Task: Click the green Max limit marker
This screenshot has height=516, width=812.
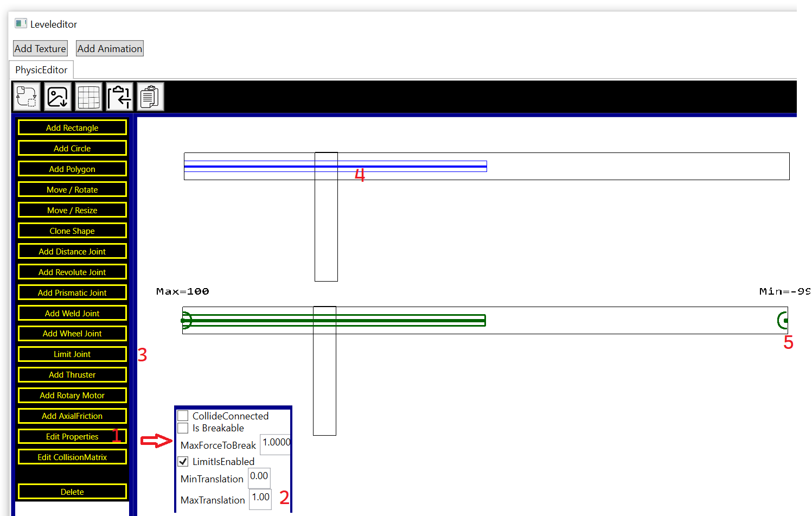Action: coord(186,321)
